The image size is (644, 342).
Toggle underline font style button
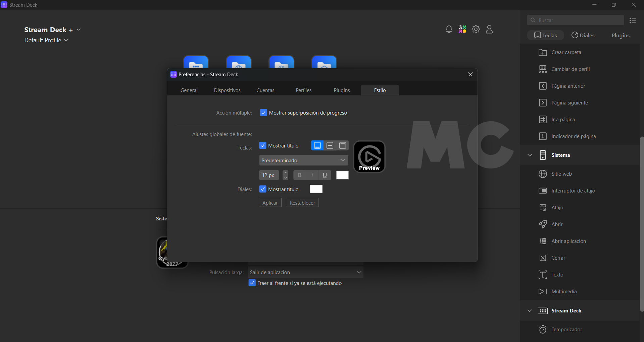pos(325,175)
